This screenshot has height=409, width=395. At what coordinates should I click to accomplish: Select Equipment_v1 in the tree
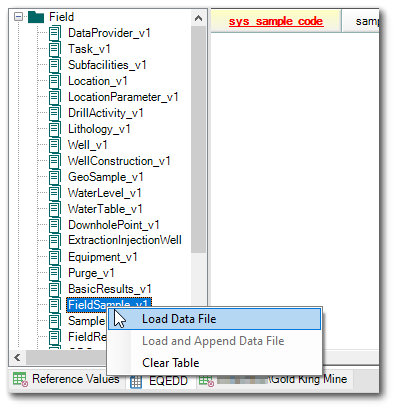click(103, 257)
